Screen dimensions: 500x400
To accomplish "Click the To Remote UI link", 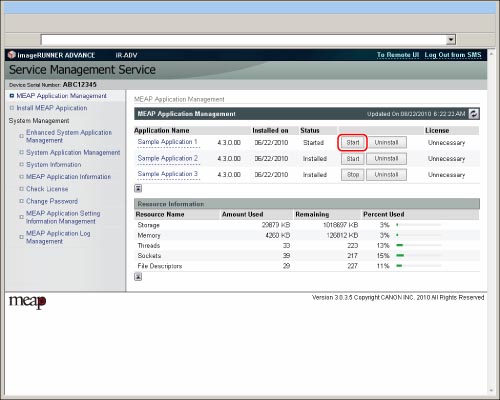I will pyautogui.click(x=398, y=55).
